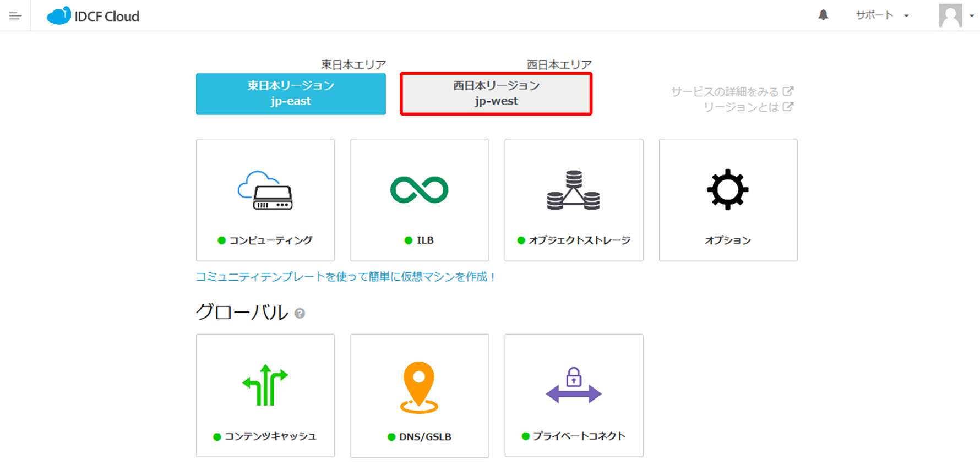Click the グローバル section heading
This screenshot has width=980, height=465.
pyautogui.click(x=242, y=312)
